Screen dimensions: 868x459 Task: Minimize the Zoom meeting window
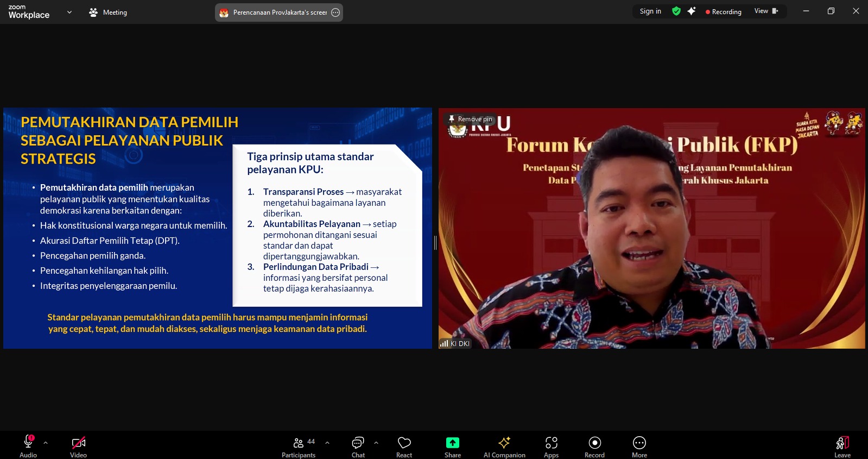click(806, 11)
